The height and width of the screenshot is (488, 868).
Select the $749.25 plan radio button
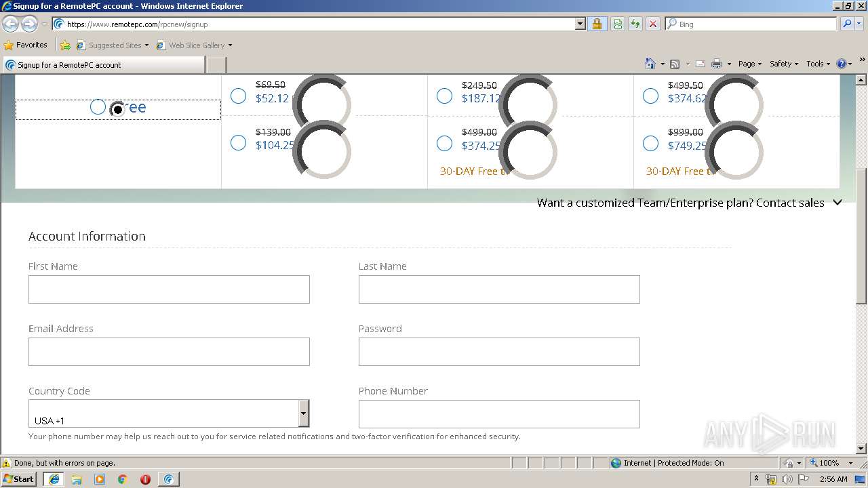click(650, 143)
